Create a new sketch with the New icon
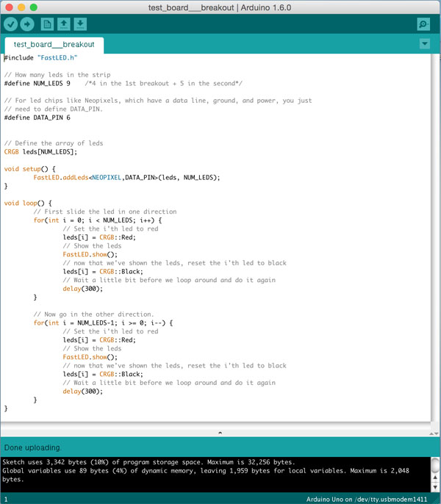 pos(47,24)
